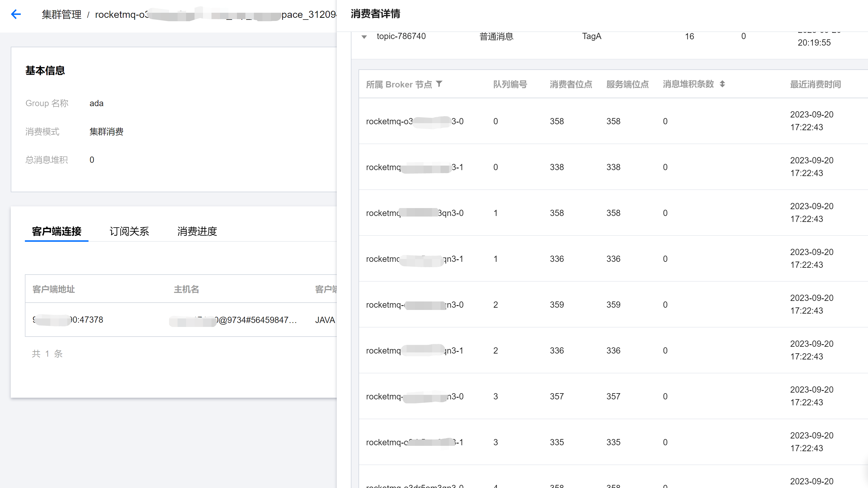
Task: Switch to 消费进度 tab
Action: [197, 231]
